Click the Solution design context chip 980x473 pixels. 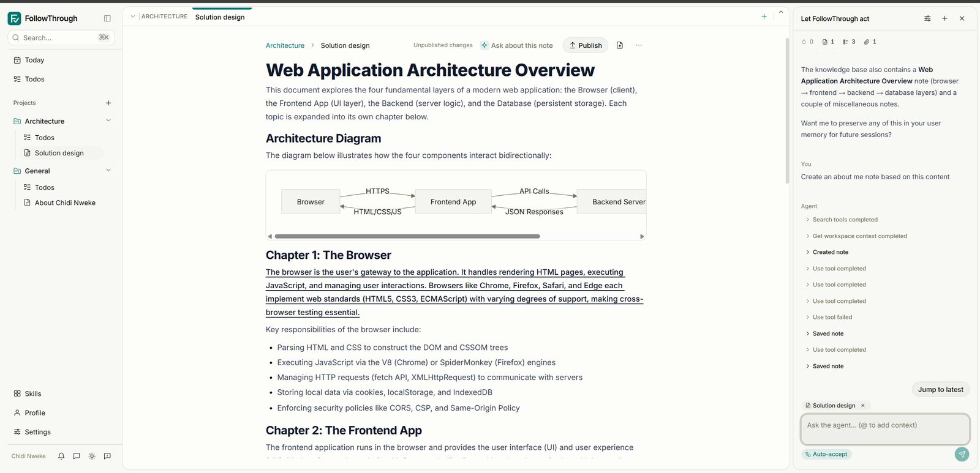834,406
